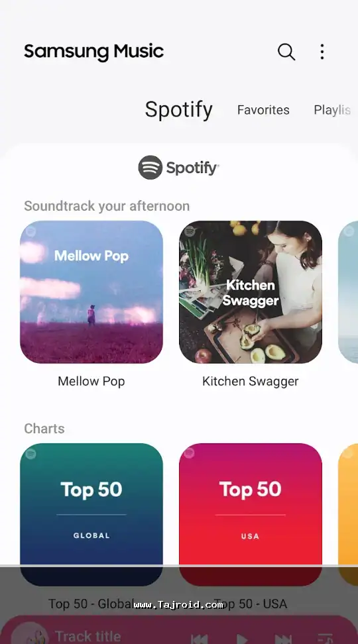The height and width of the screenshot is (644, 358).
Task: Tap the Kitchen Swagger title label
Action: (251, 381)
